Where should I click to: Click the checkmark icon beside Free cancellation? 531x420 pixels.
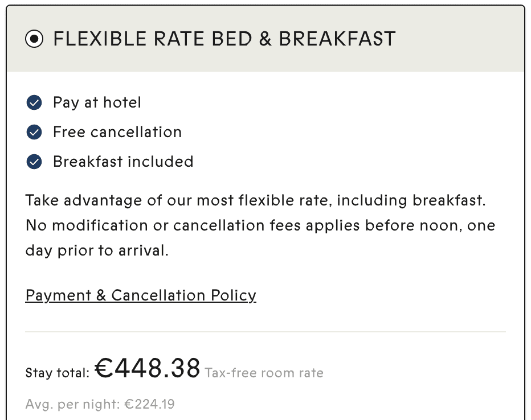pyautogui.click(x=34, y=133)
